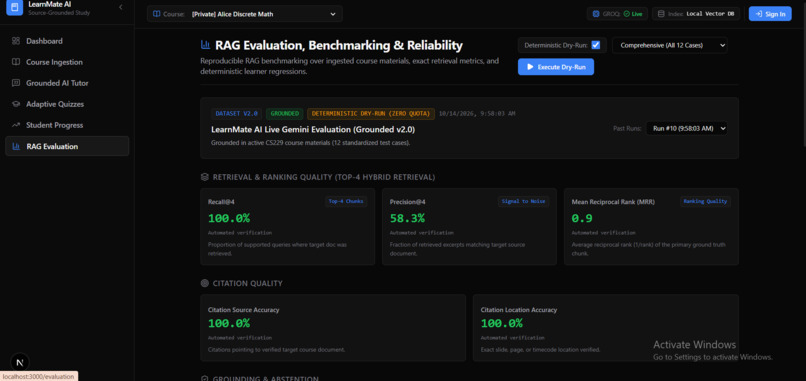Open the Comprehensive (All 12 Cases) dropdown
Screen dimensions: 806x381
pyautogui.click(x=670, y=45)
